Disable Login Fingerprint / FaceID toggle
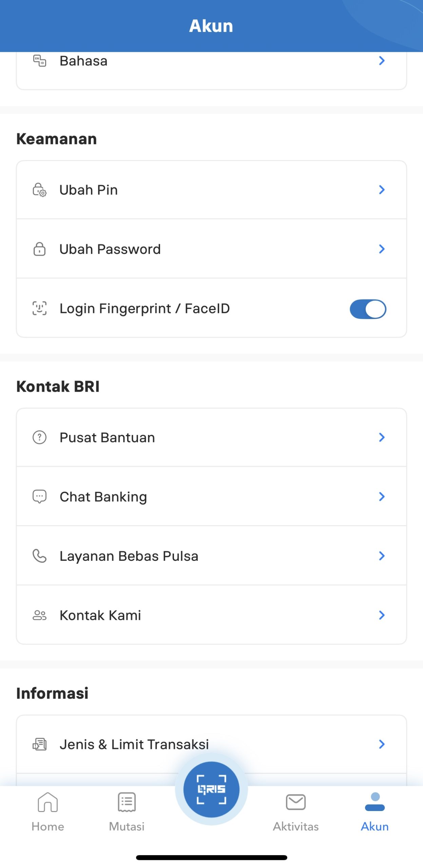 pyautogui.click(x=368, y=309)
